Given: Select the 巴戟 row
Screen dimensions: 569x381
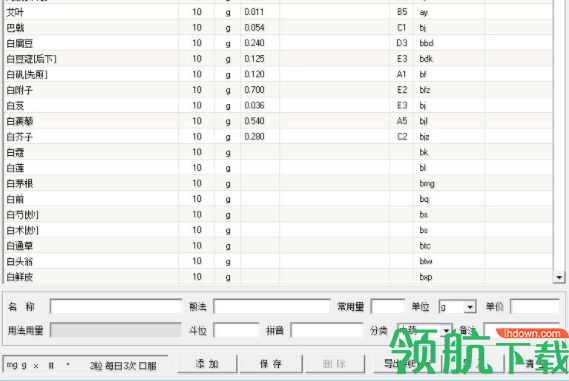Looking at the screenshot, I should [x=278, y=28].
